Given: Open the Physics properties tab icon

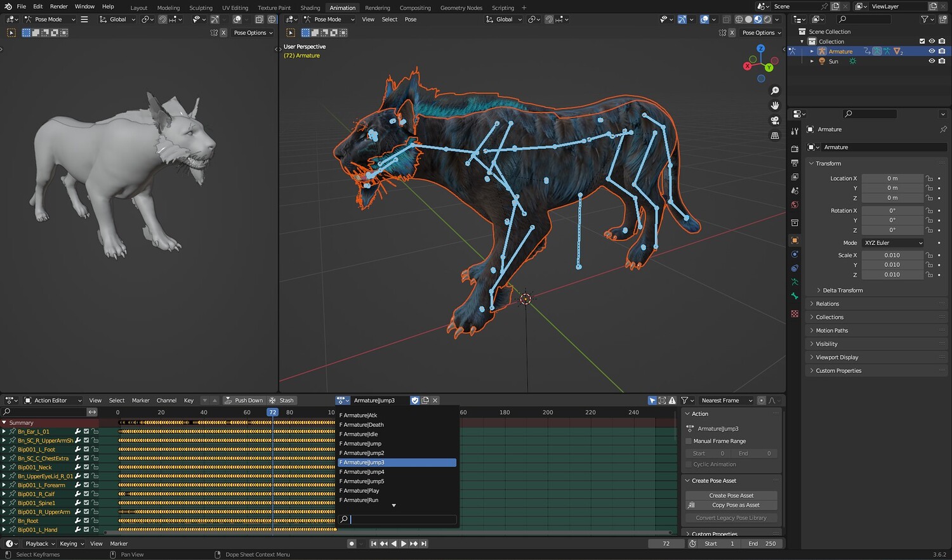Looking at the screenshot, I should coord(795,254).
